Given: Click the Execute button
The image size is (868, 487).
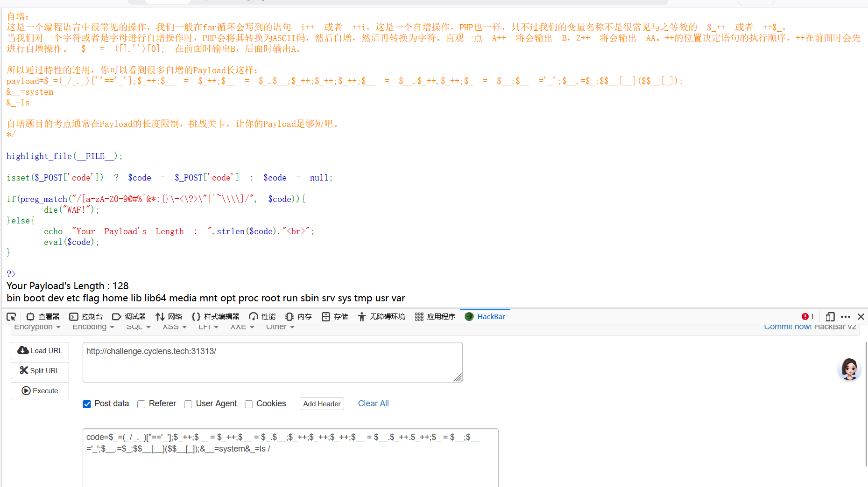Looking at the screenshot, I should coord(40,391).
